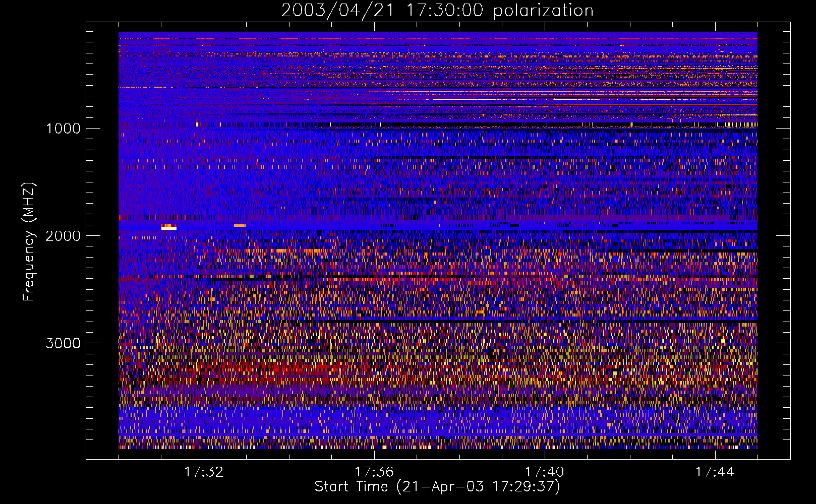Select the 3000 frequency tick label

(63, 343)
